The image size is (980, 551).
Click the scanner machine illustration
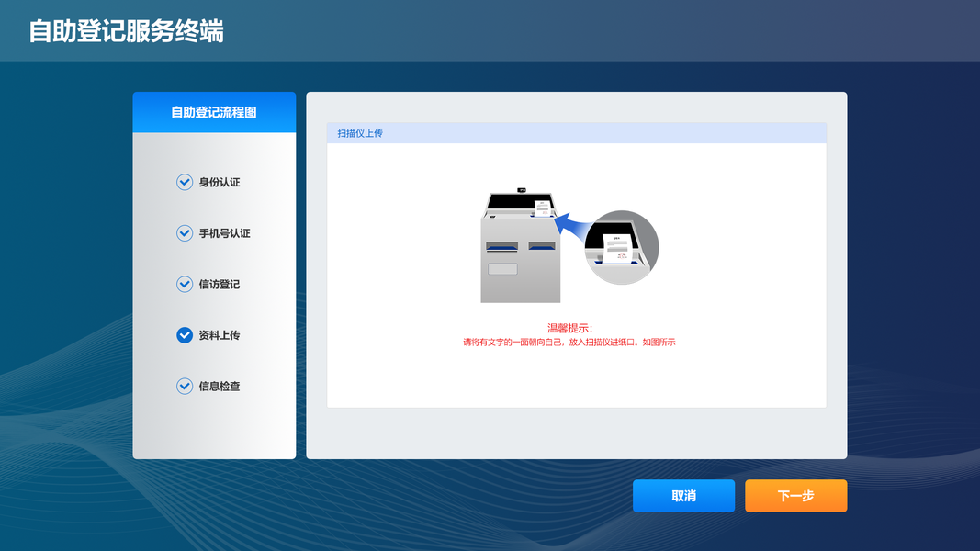coord(519,245)
